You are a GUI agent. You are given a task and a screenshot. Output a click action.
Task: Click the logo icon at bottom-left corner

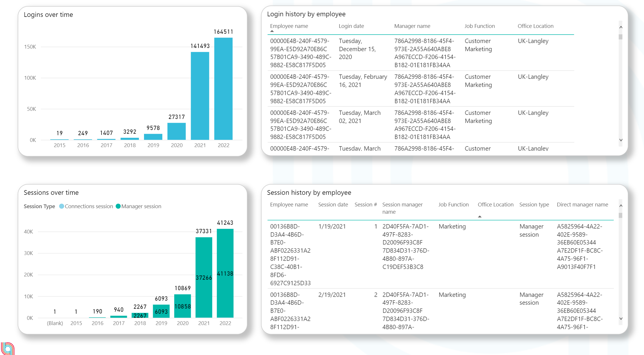pos(8,348)
